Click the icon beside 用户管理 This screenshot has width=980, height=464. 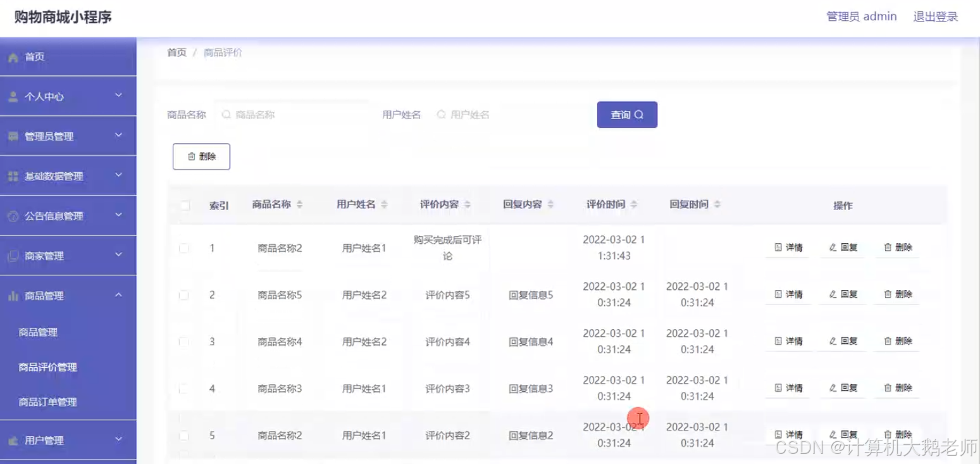[x=13, y=441]
